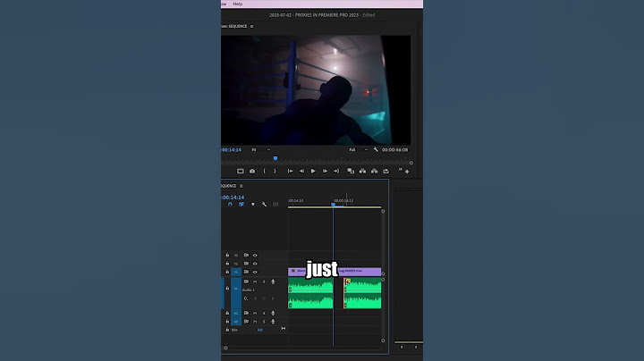This screenshot has width=644, height=361.
Task: Open Program monitor wrench settings
Action: tap(376, 150)
